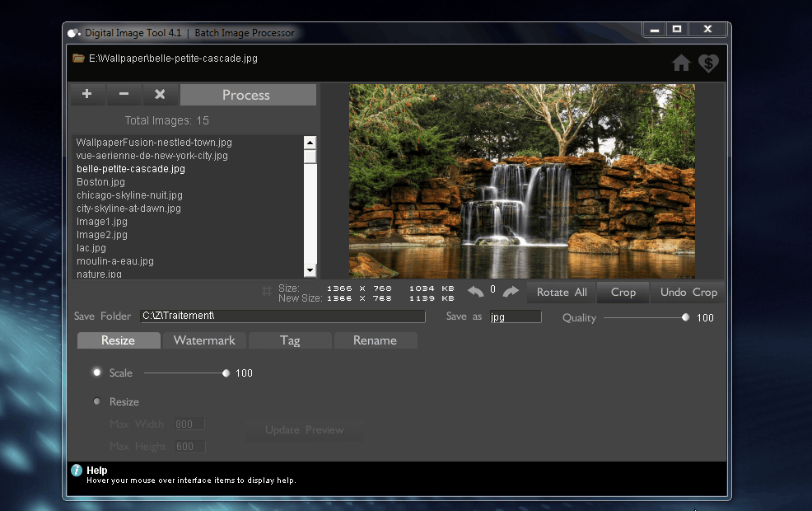Screen dimensions: 812x511
Task: Click the Crop button
Action: pyautogui.click(x=623, y=293)
